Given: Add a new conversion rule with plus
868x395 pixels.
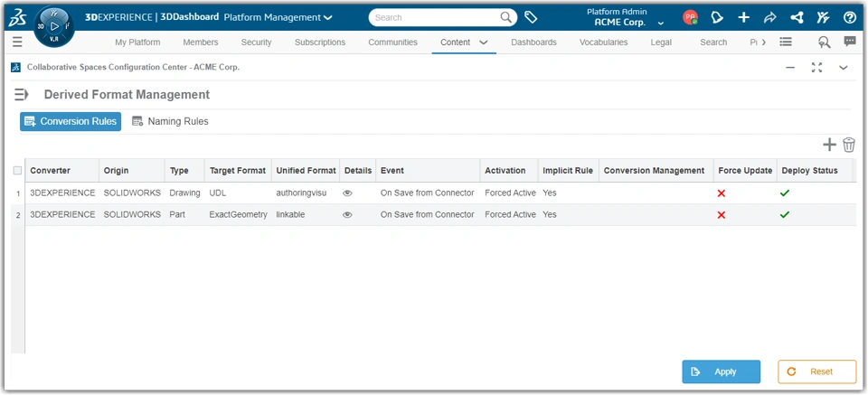Looking at the screenshot, I should coord(829,145).
